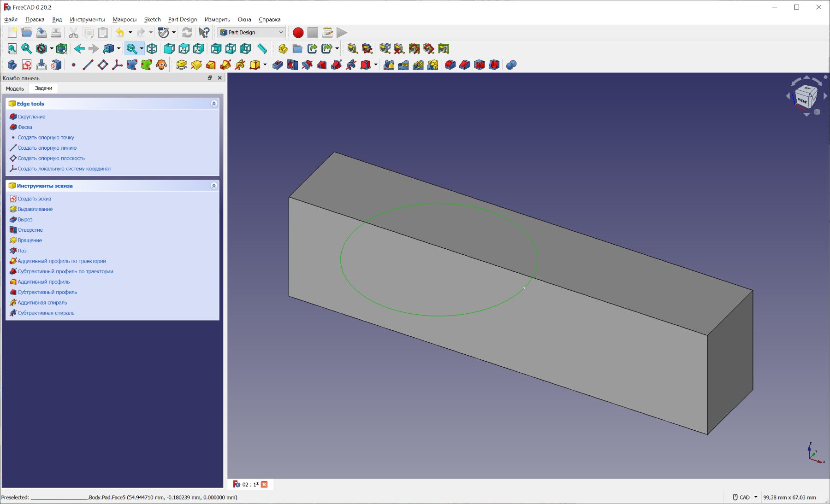Click the Fillet toolbar icon
Screen dimensions: 830x504
[450, 65]
